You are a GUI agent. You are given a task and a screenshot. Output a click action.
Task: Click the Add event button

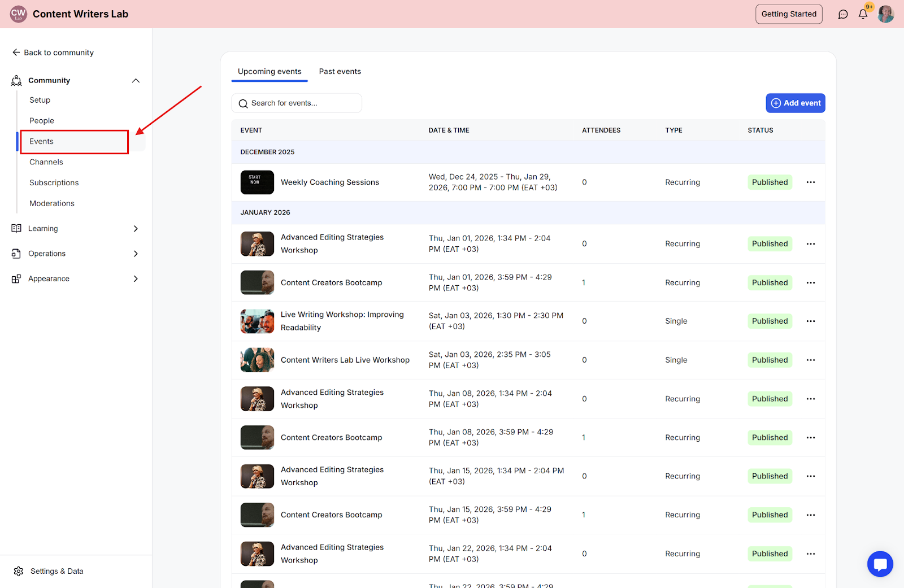795,103
